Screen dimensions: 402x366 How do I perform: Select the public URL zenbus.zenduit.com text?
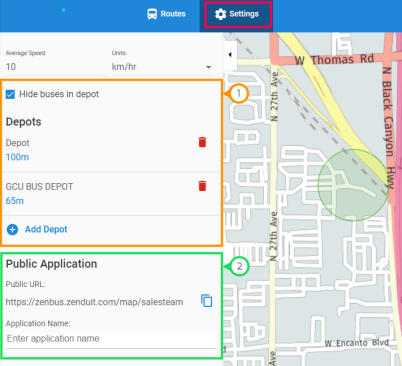tap(94, 302)
